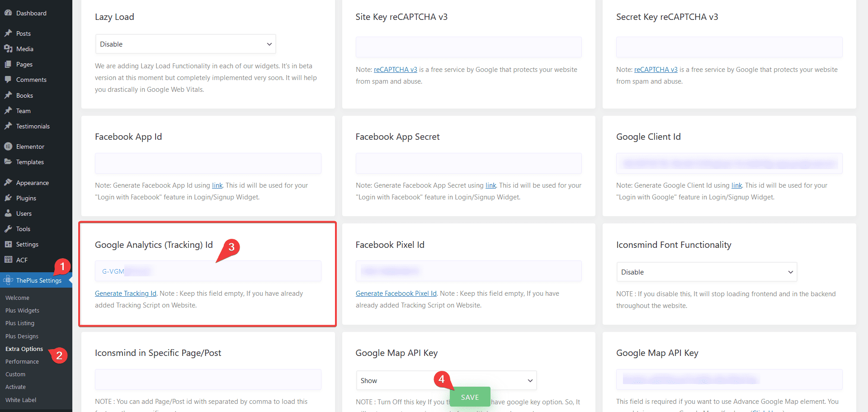Go to the Performance submenu
This screenshot has width=868, height=412.
(x=22, y=361)
